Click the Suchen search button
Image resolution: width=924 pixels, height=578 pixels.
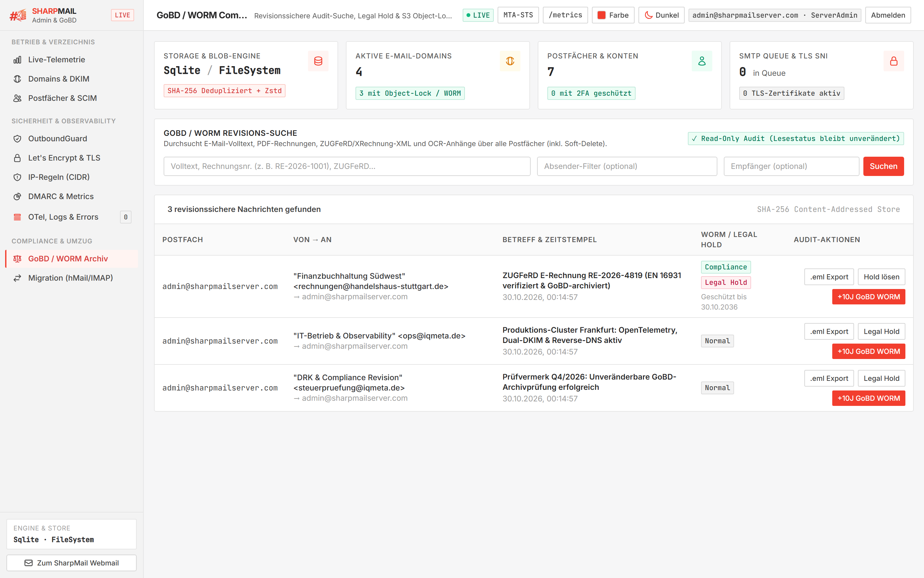click(884, 166)
